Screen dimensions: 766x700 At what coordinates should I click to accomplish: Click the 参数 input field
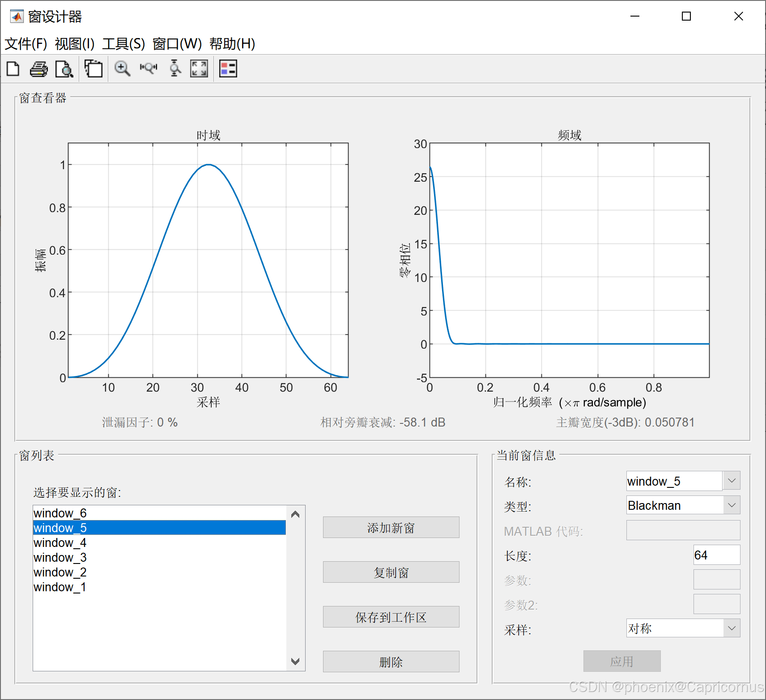coord(717,580)
